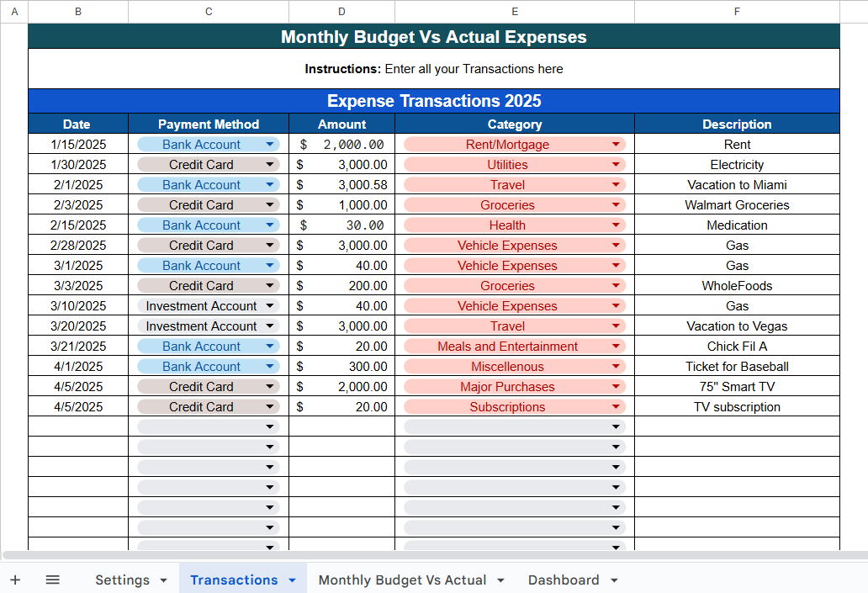The width and height of the screenshot is (868, 593).
Task: Select column D header
Action: [341, 11]
